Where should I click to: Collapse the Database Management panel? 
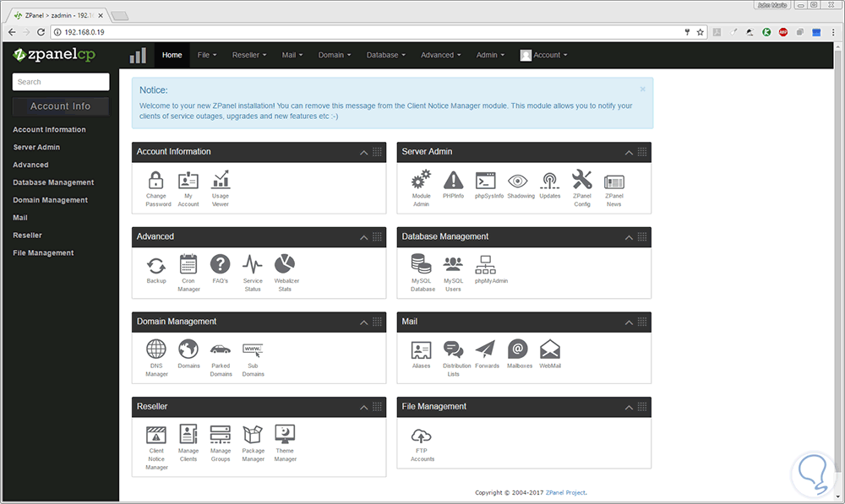coord(629,237)
